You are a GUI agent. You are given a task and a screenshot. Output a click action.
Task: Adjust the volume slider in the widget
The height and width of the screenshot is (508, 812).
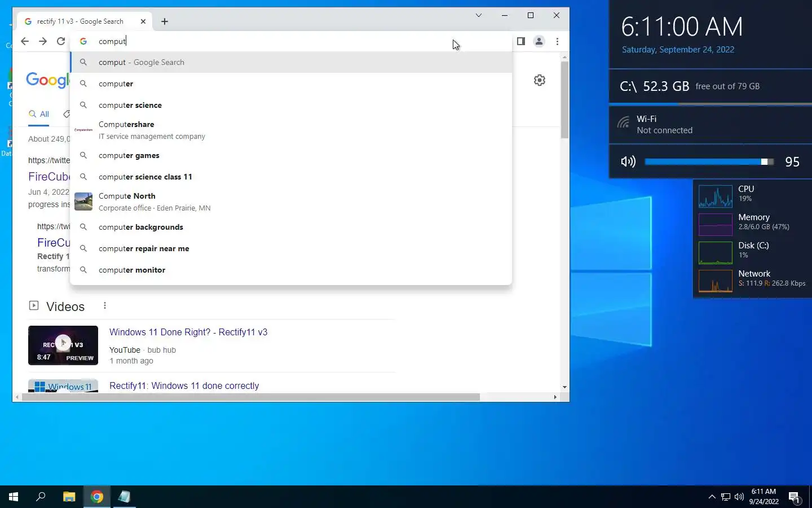[x=709, y=162]
